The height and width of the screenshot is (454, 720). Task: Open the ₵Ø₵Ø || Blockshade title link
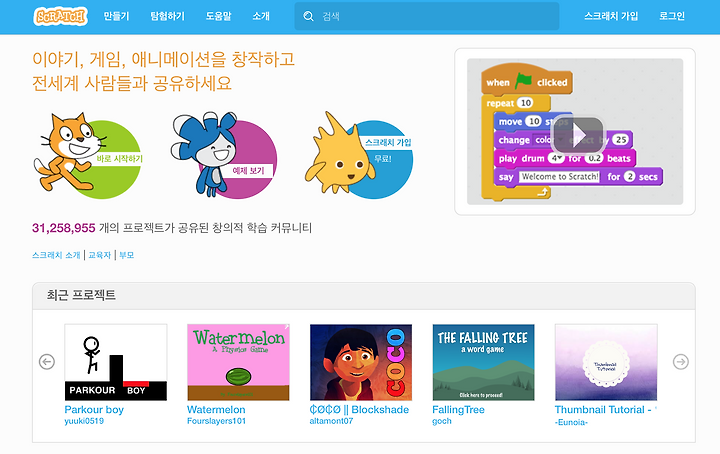359,409
